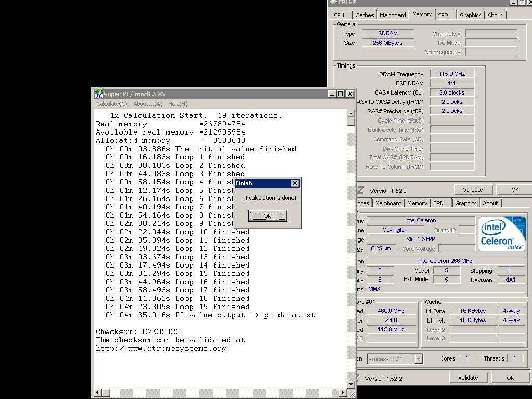Screen dimensions: 532x399
Task: Click the http://www.xtremesystems.org/ text
Action: (x=164, y=349)
